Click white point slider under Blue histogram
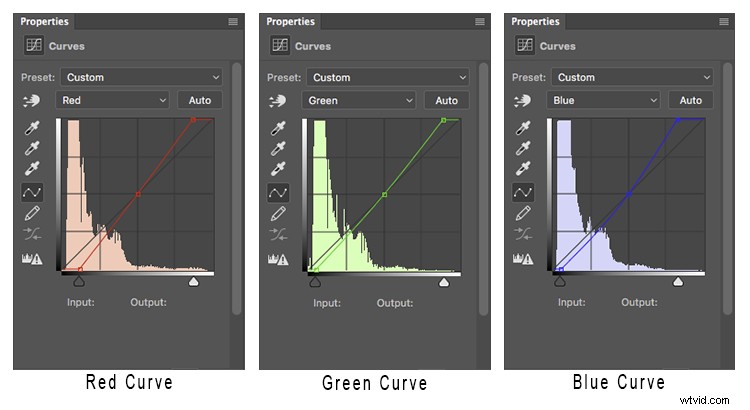Screen dimensions: 750x410 coord(678,282)
